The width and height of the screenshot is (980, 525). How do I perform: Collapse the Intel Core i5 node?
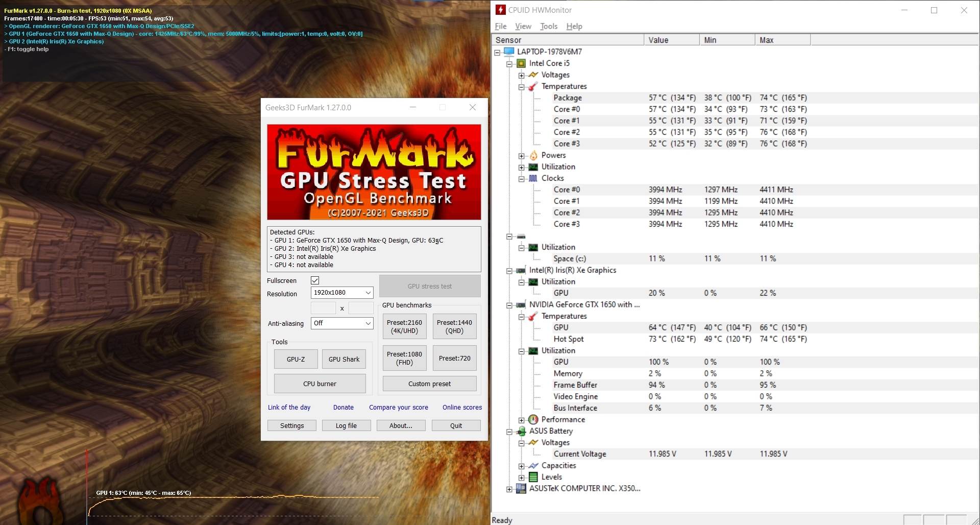tap(509, 64)
